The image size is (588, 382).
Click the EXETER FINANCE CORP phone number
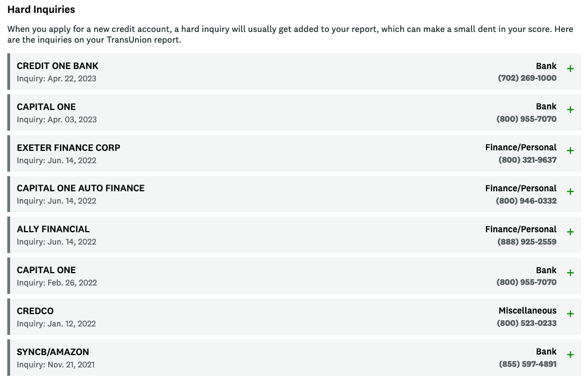point(527,160)
